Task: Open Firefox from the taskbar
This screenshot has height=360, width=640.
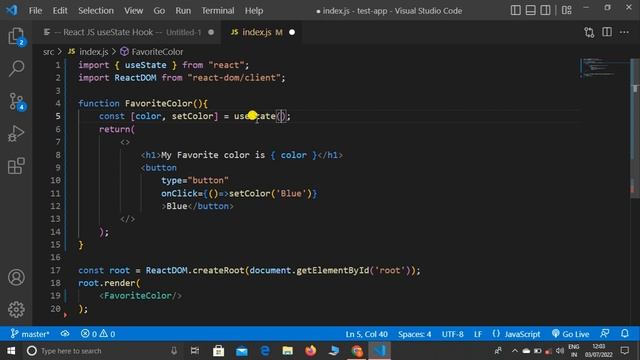Action: 311,351
